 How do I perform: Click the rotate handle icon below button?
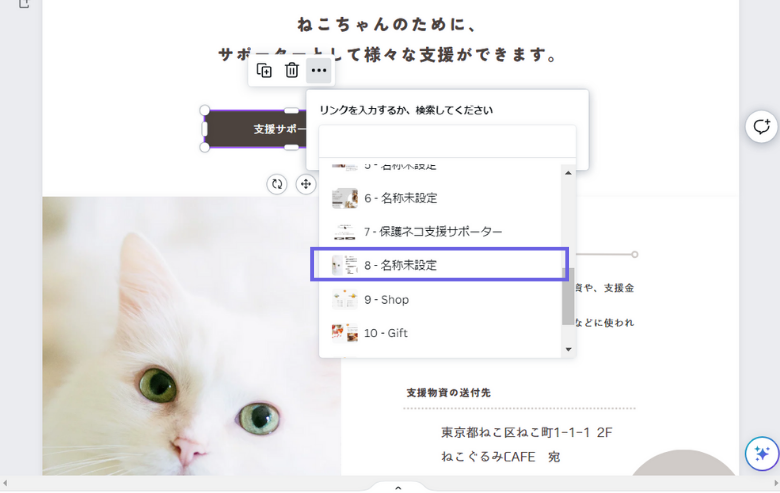[x=277, y=184]
